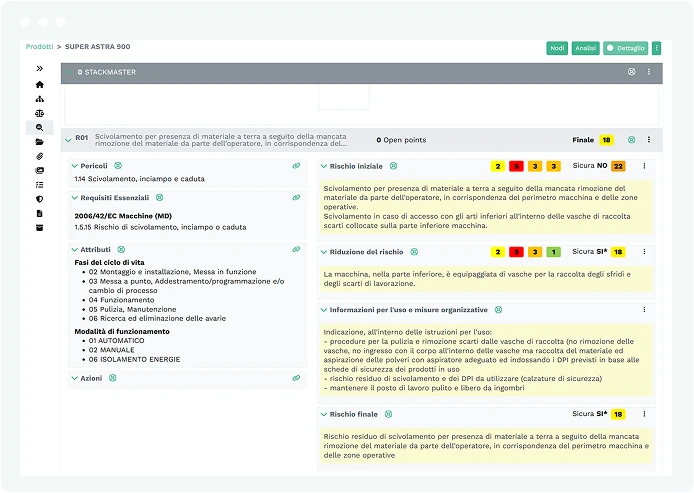Click the circular icon beside Riduzione del rischio
The width and height of the screenshot is (694, 493).
click(414, 252)
